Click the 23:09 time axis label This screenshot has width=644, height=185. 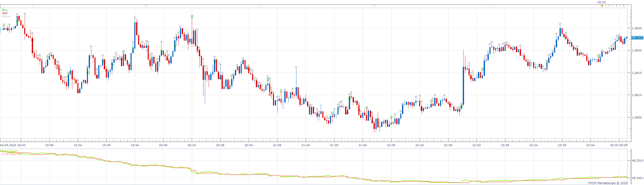[x=505, y=145]
